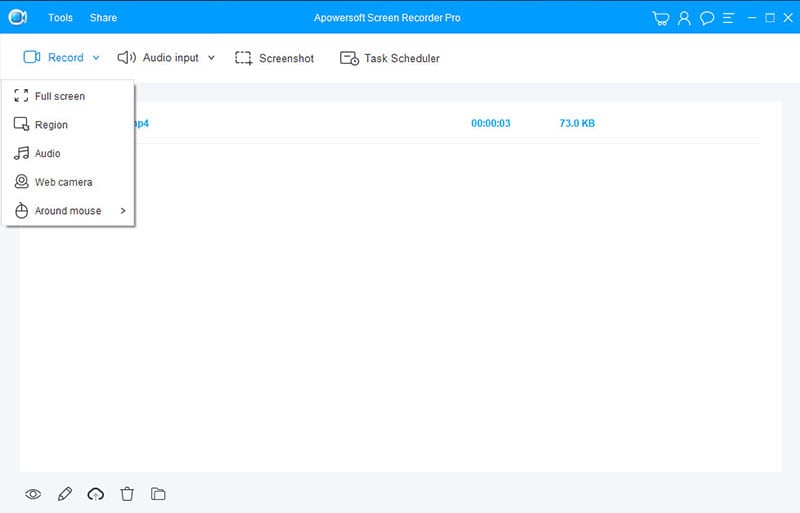Click the Task Scheduler clock icon
Image resolution: width=800 pixels, height=513 pixels.
349,58
